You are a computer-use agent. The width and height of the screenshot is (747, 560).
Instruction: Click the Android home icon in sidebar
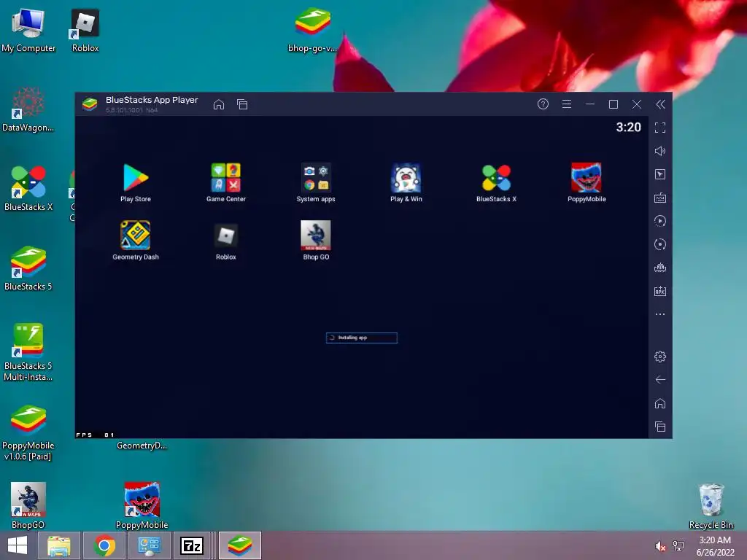(x=659, y=403)
